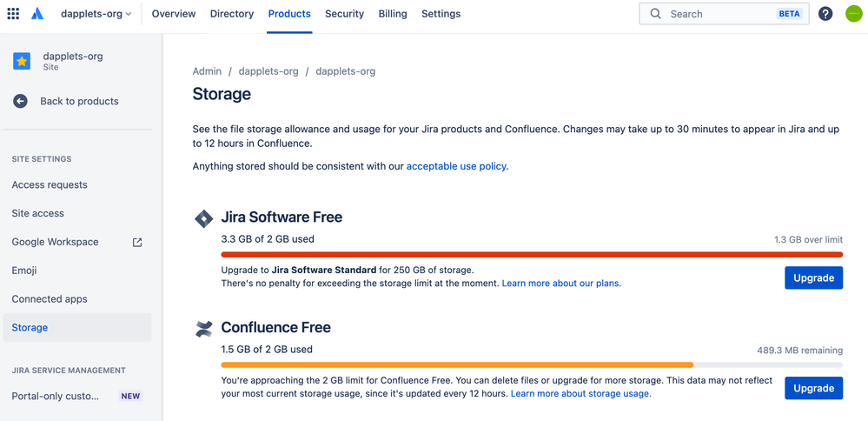Open Access requests in sidebar
The image size is (868, 421).
coord(77,185)
